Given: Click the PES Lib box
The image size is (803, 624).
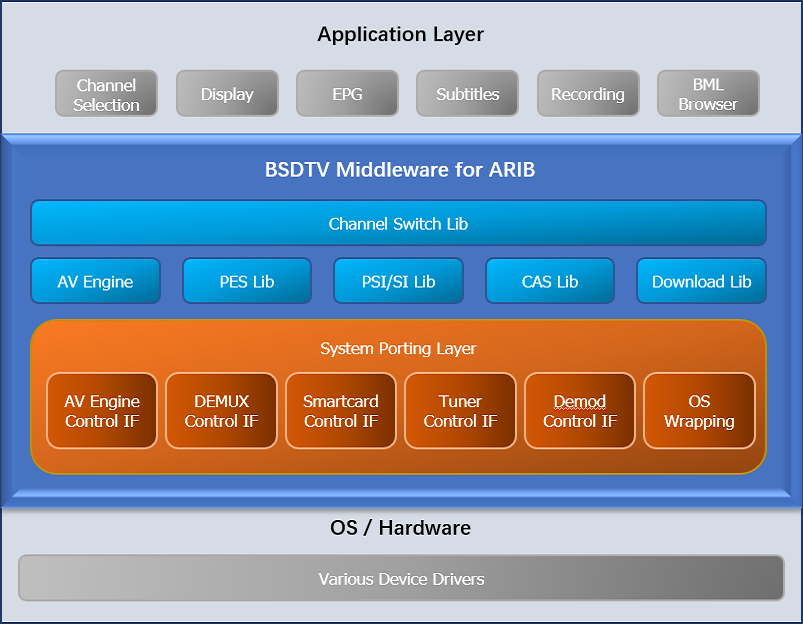Looking at the screenshot, I should pos(247,281).
